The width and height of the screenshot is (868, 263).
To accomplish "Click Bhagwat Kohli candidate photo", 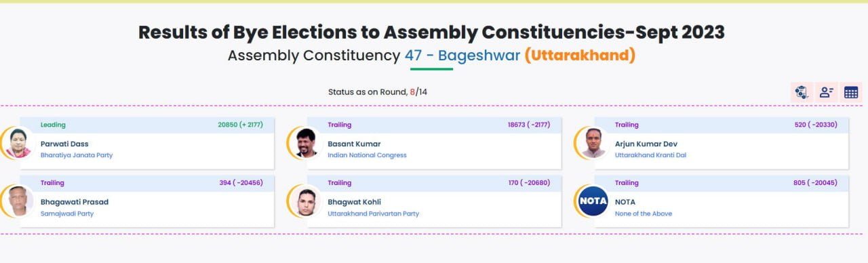I will [306, 201].
